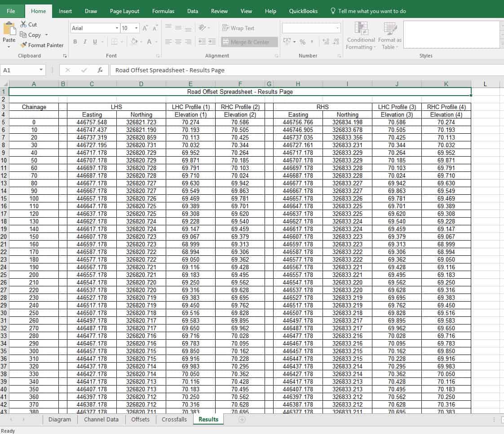
Task: Decrease decimal places
Action: [x=336, y=42]
